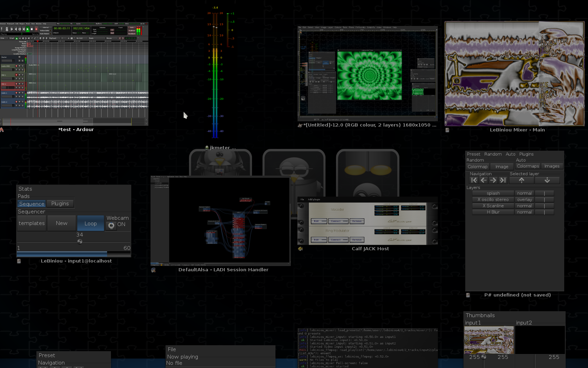Jump to session end in Ardour
The width and height of the screenshot is (588, 368).
click(x=16, y=29)
